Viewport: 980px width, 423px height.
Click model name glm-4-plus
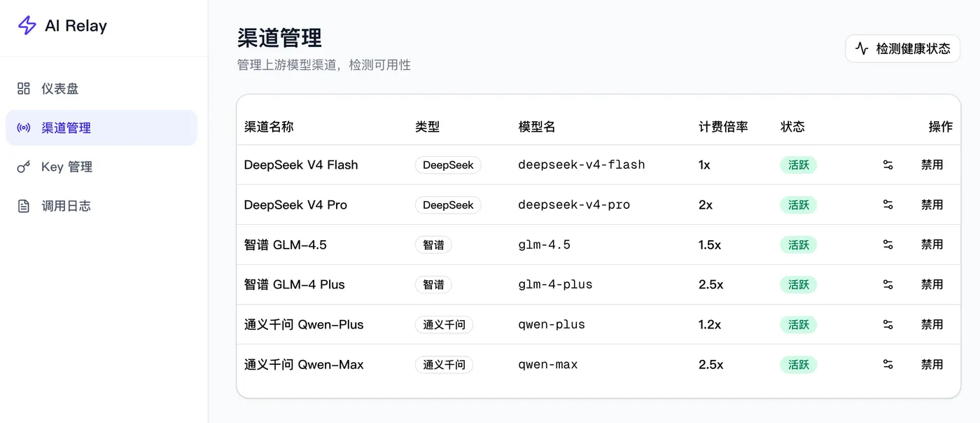pyautogui.click(x=555, y=284)
